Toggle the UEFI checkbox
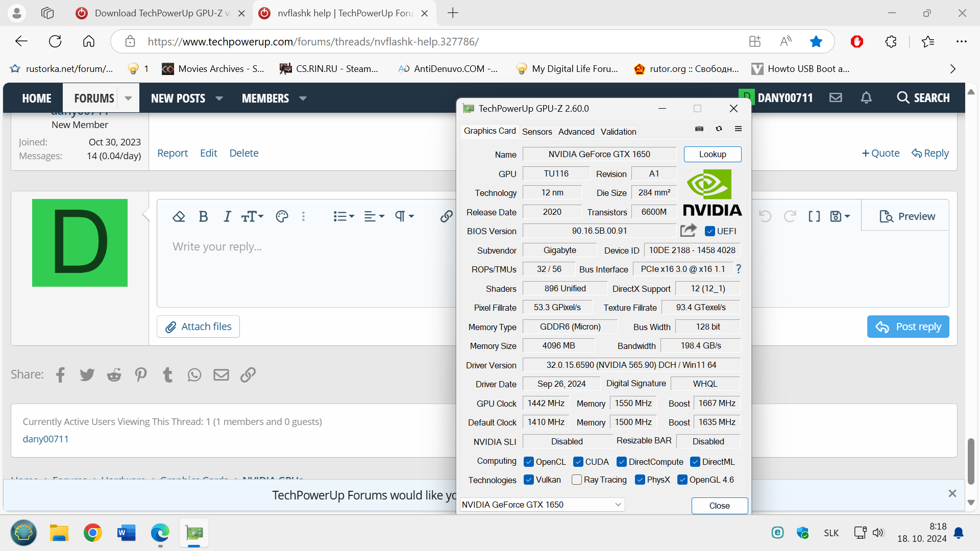The image size is (980, 551). point(709,231)
